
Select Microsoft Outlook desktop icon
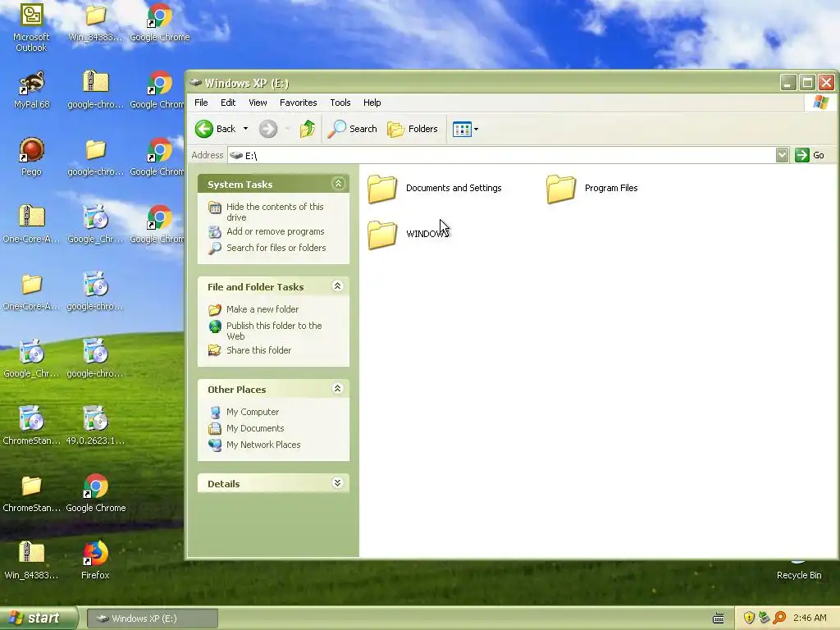click(x=31, y=27)
